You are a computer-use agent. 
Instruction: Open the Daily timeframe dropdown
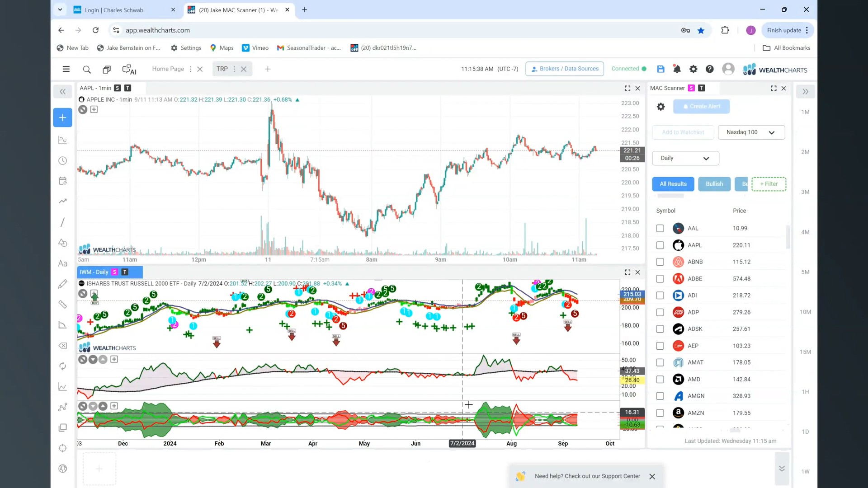pos(685,158)
